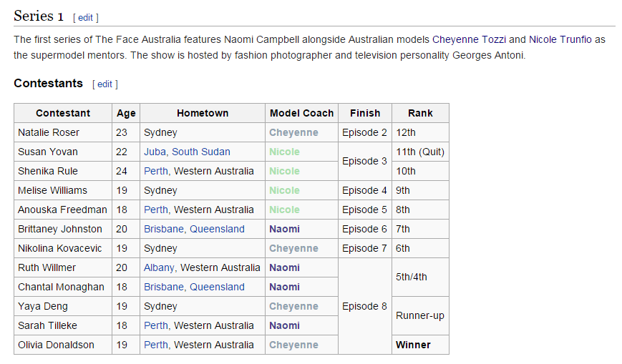Click the Episode 7 finish cell
Image resolution: width=622 pixels, height=364 pixels.
click(365, 248)
